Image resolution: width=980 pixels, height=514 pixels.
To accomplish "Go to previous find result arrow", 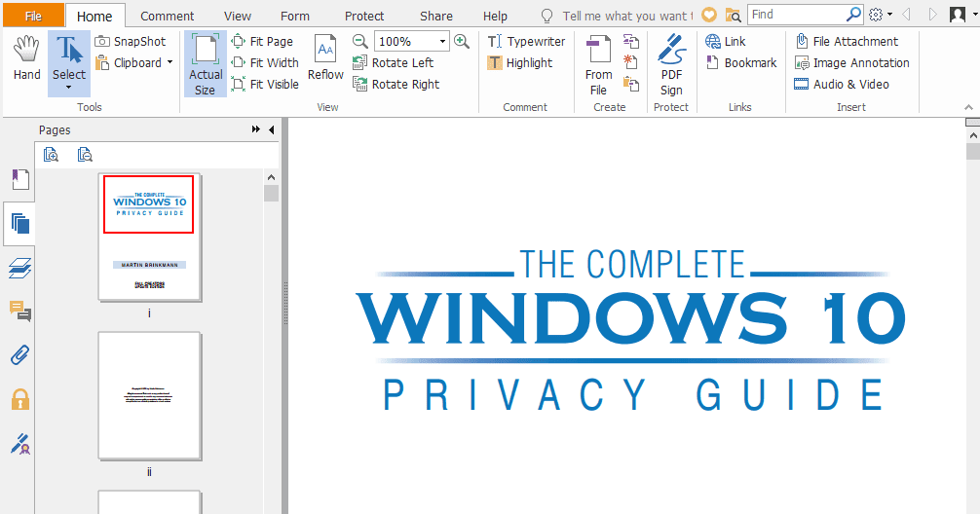I will point(906,15).
